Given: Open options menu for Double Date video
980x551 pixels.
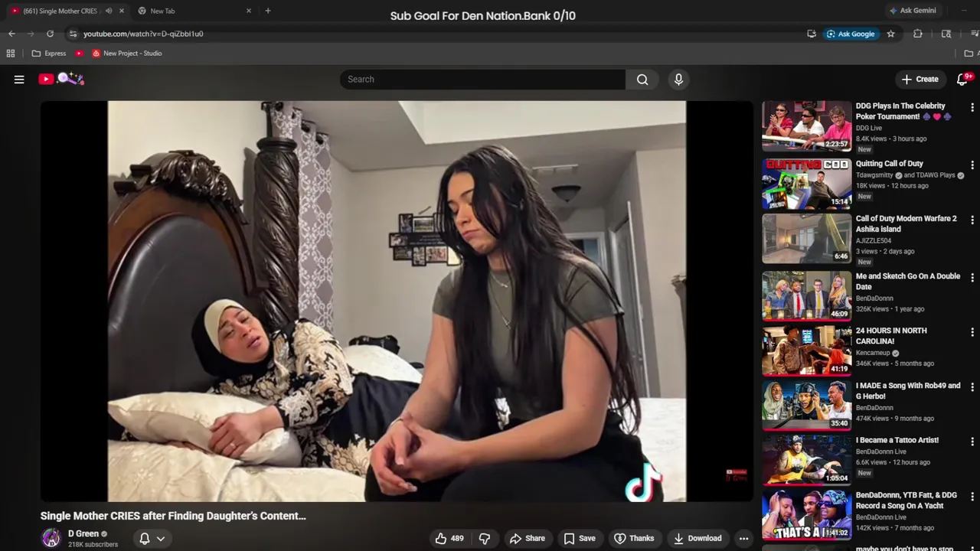Looking at the screenshot, I should 972,278.
